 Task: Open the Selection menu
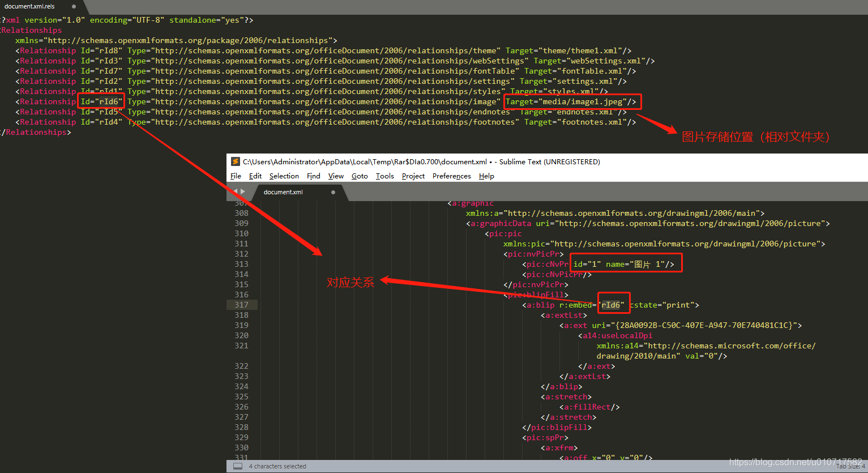click(284, 176)
